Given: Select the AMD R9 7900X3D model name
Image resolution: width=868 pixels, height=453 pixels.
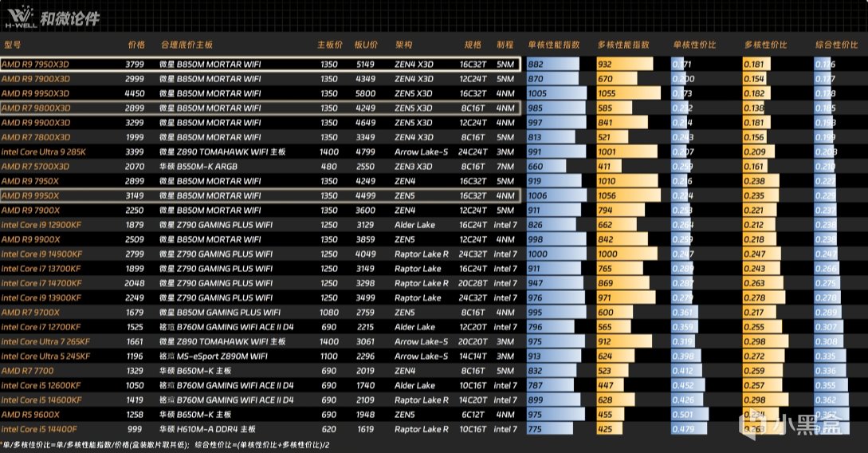Looking at the screenshot, I should click(x=35, y=79).
